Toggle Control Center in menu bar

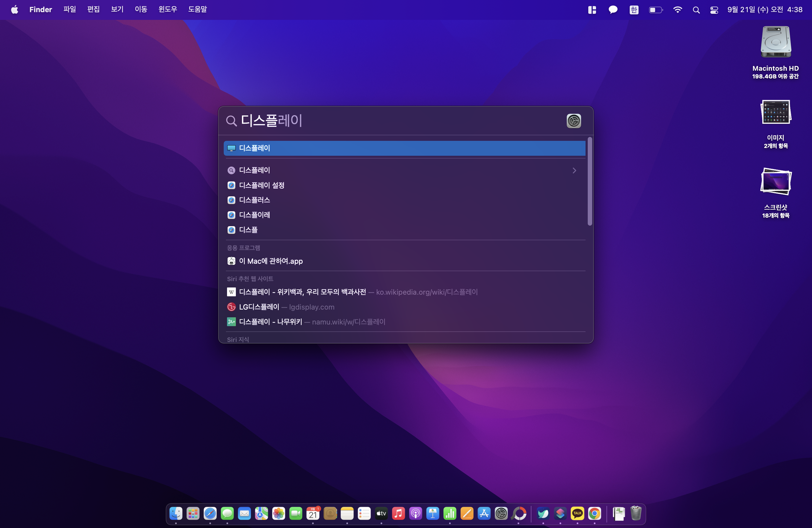[714, 10]
